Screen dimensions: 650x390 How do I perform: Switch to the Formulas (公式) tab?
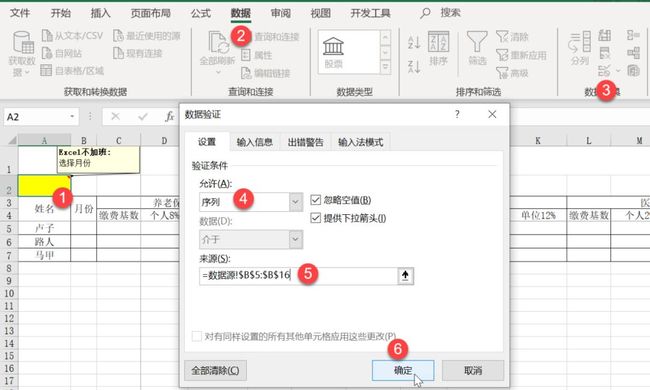[x=201, y=13]
